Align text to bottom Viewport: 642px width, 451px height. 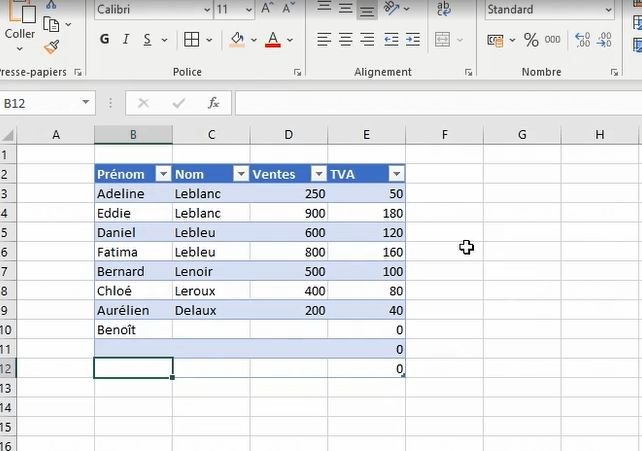click(x=367, y=9)
